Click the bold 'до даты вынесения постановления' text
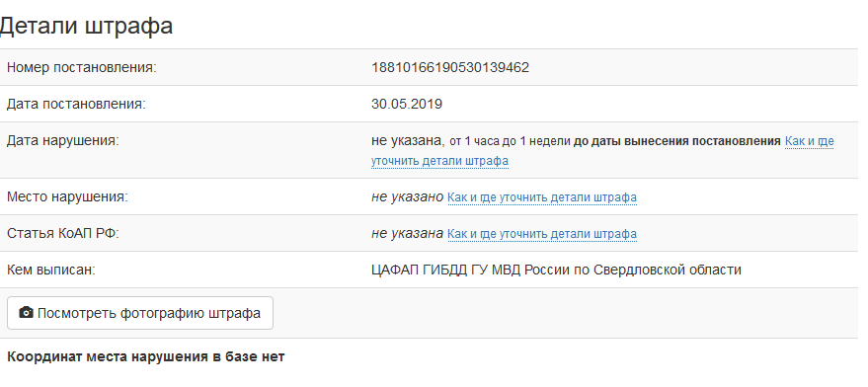The image size is (868, 387). tap(677, 141)
